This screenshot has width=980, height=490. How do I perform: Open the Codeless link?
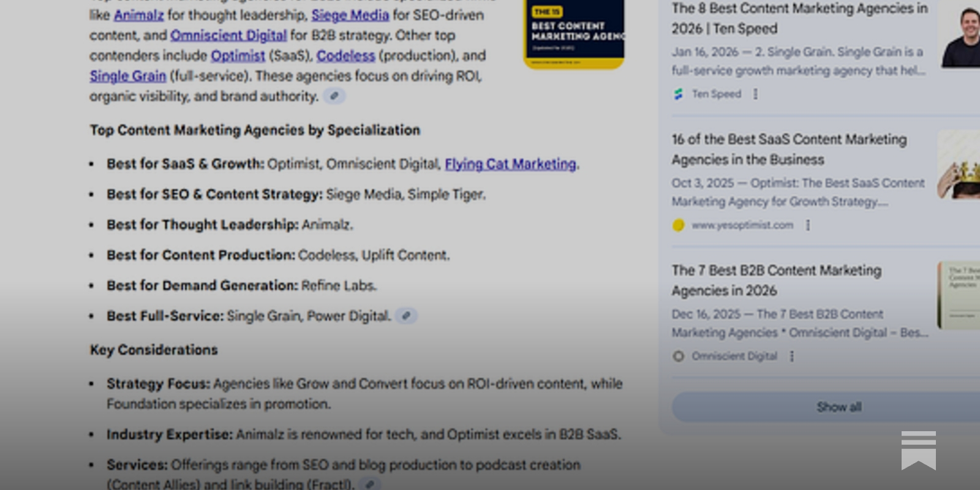(345, 55)
